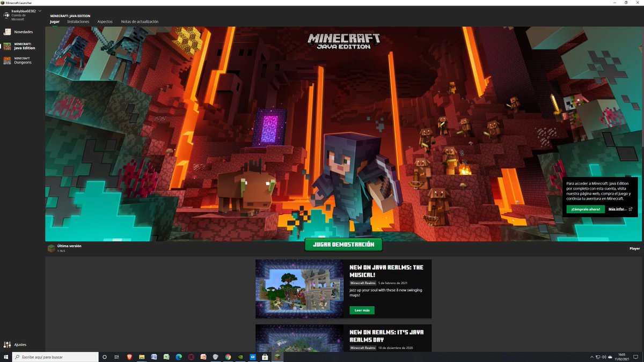Click the grass block version icon
Screen dimensions: 644x362
pos(51,248)
